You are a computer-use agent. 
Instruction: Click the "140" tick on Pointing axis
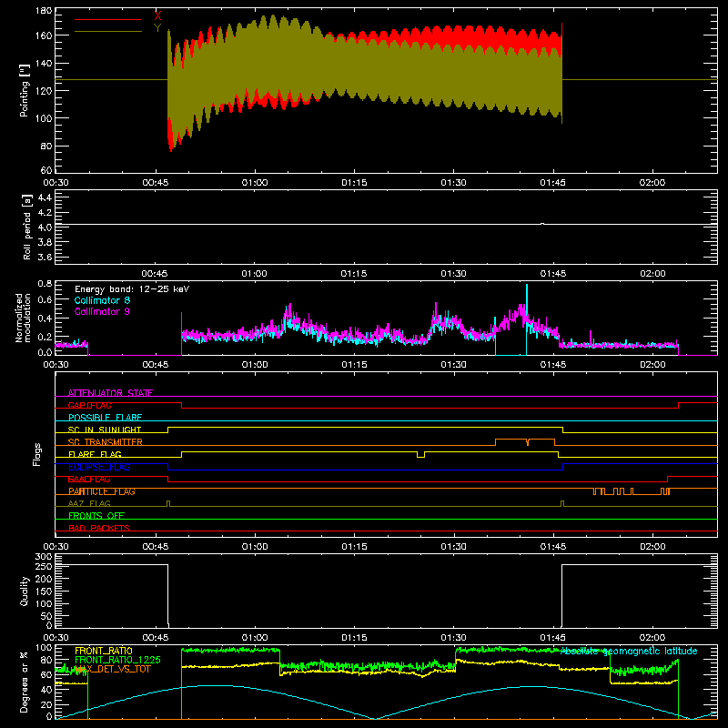(44, 63)
